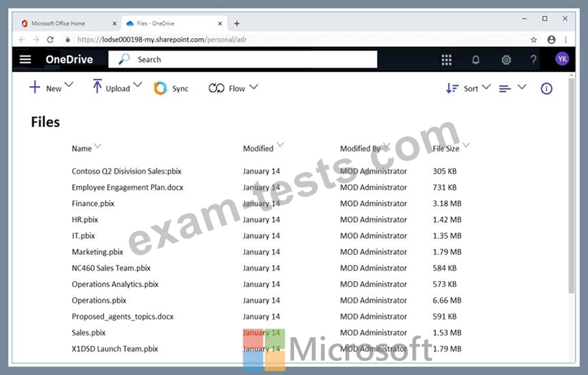The image size is (588, 375).
Task: Open X1DSD Launch Team.pbix file
Action: [x=115, y=349]
